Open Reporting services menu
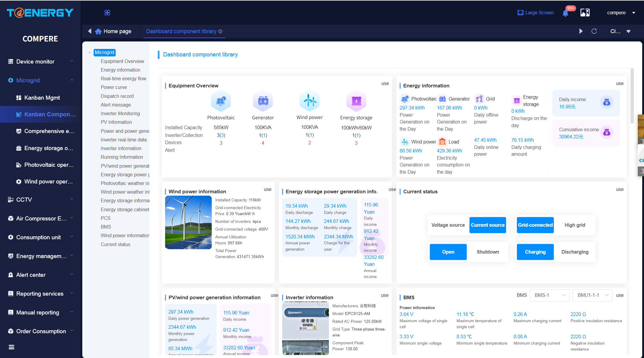This screenshot has height=358, width=644. tap(40, 294)
